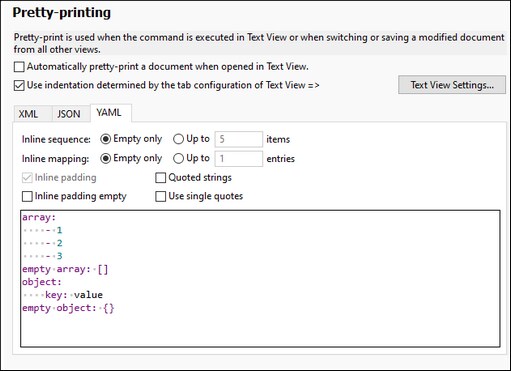The height and width of the screenshot is (371, 511).
Task: Select Empty only for Inline mapping
Action: point(106,158)
